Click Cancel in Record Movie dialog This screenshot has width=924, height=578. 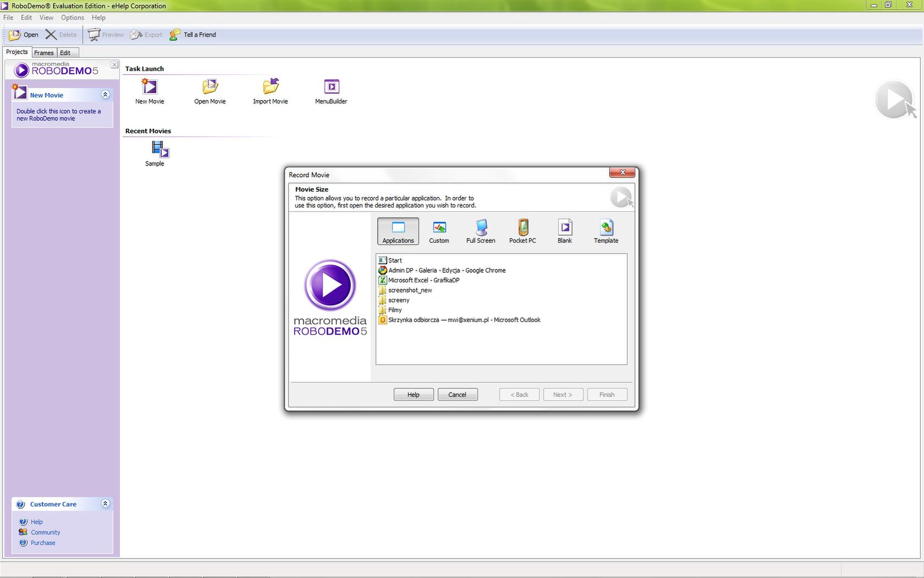tap(458, 395)
